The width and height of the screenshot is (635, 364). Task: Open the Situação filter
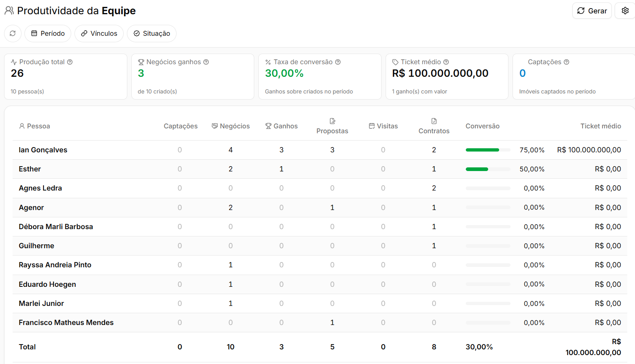[152, 33]
